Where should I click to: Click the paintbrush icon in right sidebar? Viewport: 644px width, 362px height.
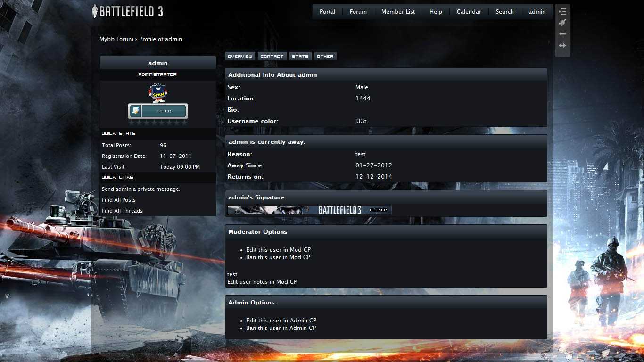pos(562,23)
